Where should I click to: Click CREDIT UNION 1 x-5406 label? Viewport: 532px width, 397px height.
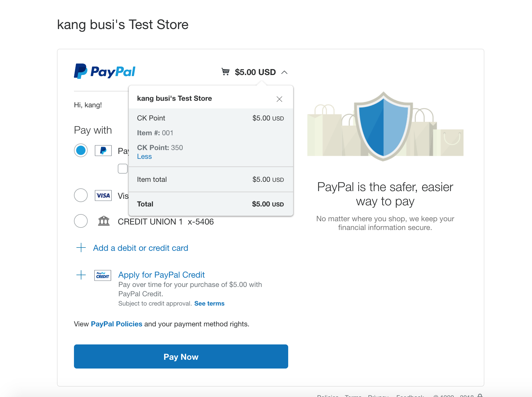(166, 222)
